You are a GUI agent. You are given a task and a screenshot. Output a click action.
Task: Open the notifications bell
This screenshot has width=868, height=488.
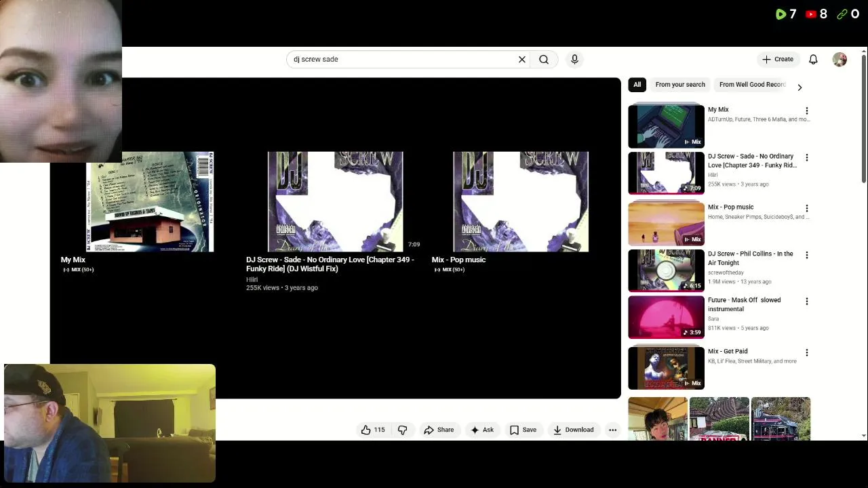point(813,60)
